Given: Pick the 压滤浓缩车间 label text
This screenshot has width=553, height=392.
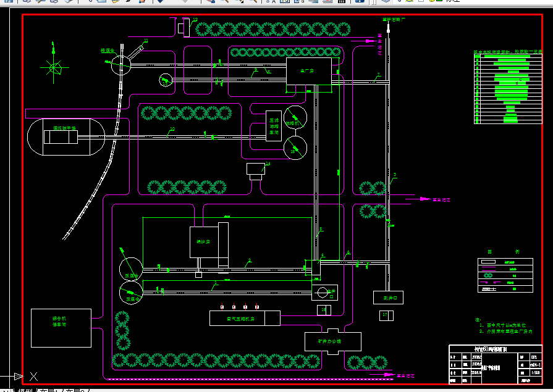Looking at the screenshot, I should [x=274, y=126].
